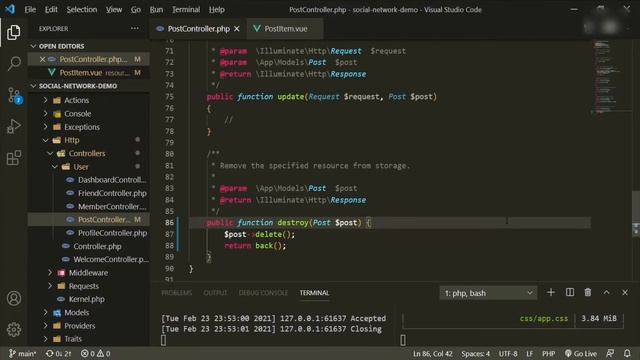Open the Explorer view in activity bar

(x=13, y=32)
